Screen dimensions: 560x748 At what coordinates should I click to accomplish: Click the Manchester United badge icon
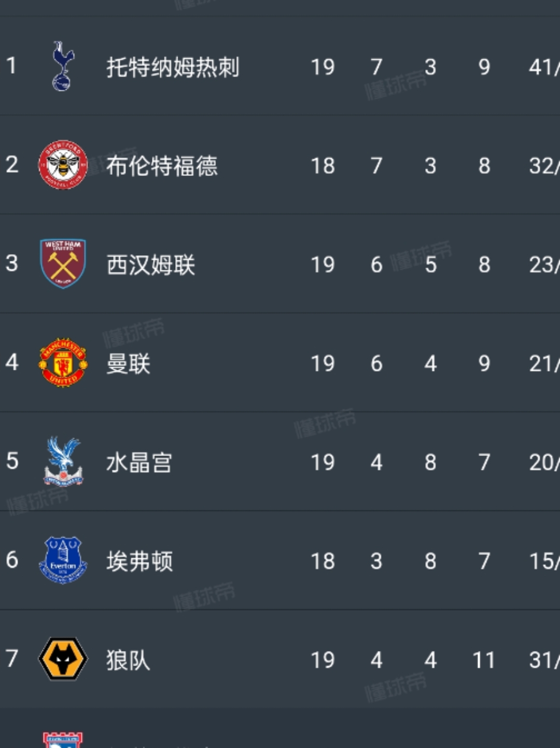tap(62, 363)
